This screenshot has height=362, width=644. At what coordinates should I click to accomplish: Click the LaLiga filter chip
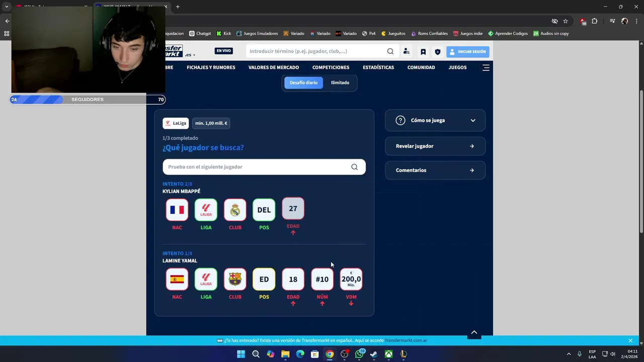(x=176, y=123)
